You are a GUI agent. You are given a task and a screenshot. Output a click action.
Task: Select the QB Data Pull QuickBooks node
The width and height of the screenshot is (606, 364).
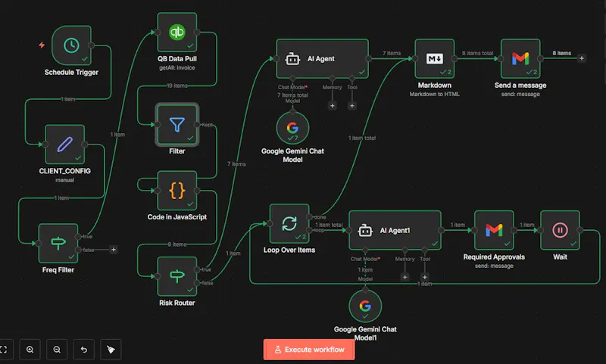point(177,32)
